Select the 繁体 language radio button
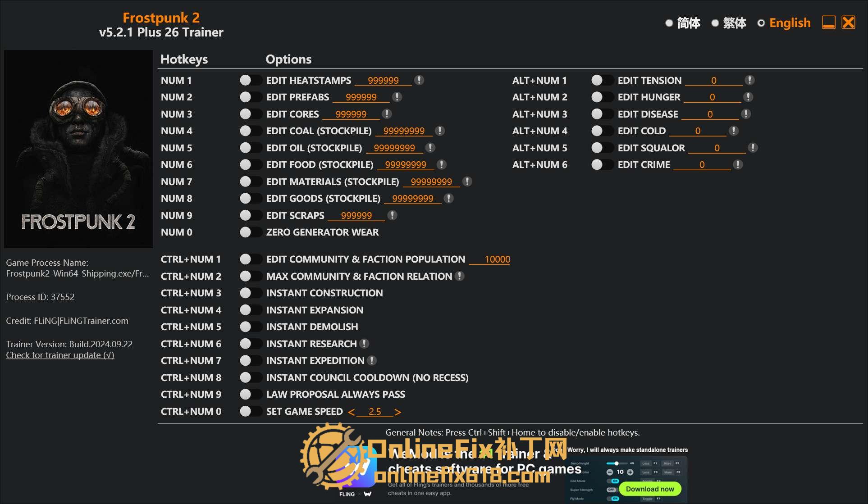 [x=715, y=23]
